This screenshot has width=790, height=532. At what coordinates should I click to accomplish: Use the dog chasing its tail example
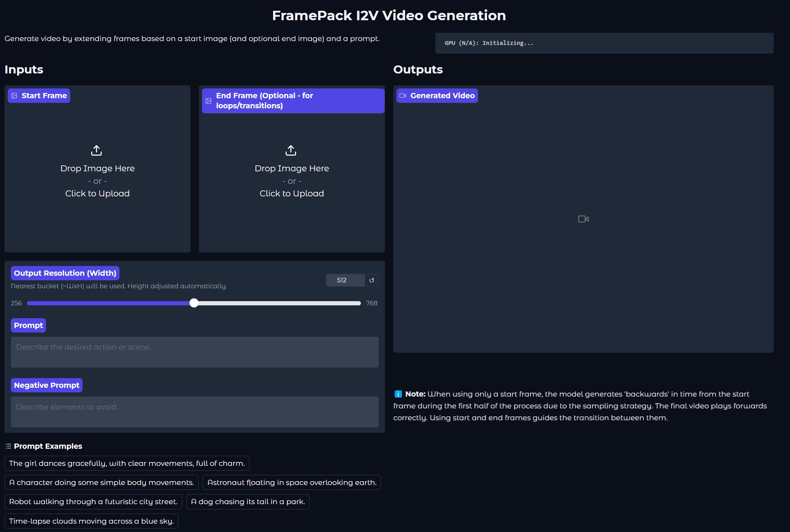248,501
